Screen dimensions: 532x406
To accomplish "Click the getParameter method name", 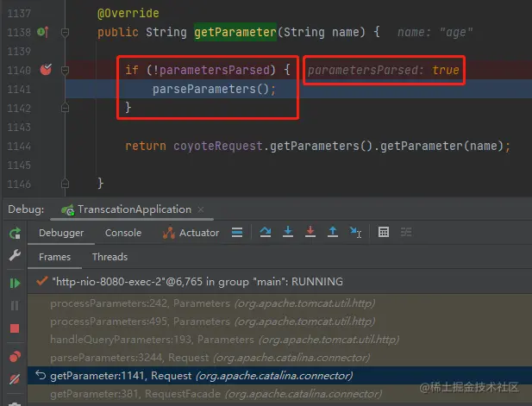I will point(235,32).
